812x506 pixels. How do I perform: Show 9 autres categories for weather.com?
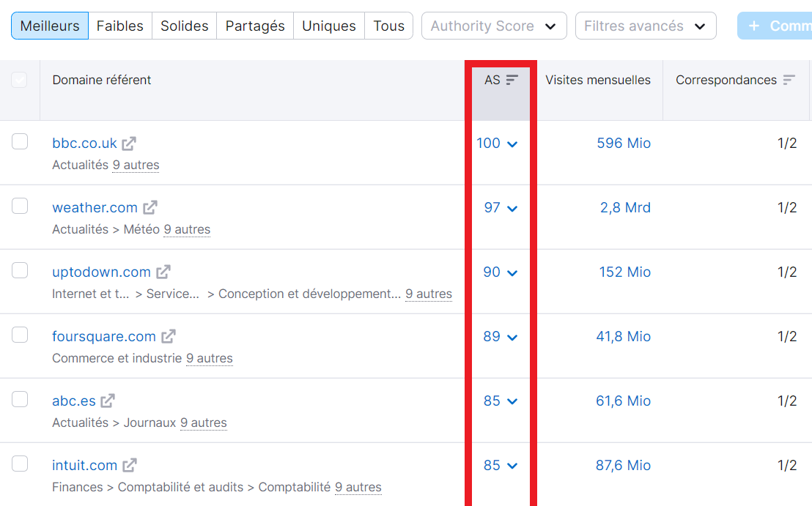click(188, 229)
